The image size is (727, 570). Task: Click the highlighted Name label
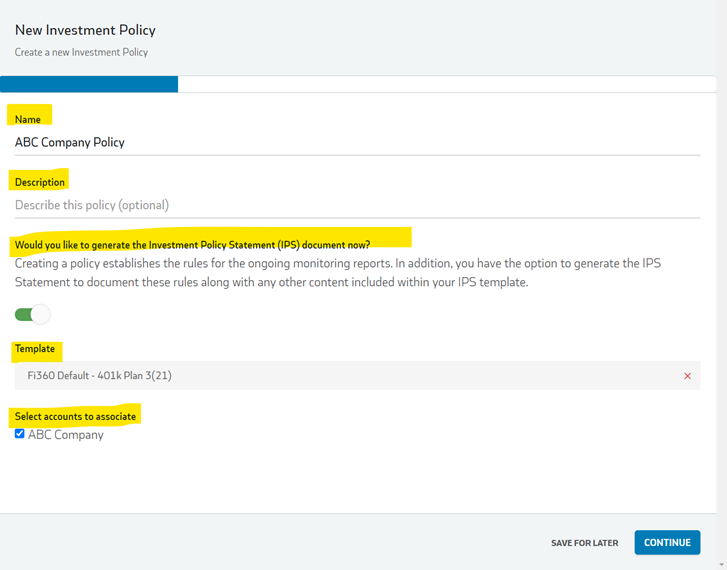tap(28, 120)
